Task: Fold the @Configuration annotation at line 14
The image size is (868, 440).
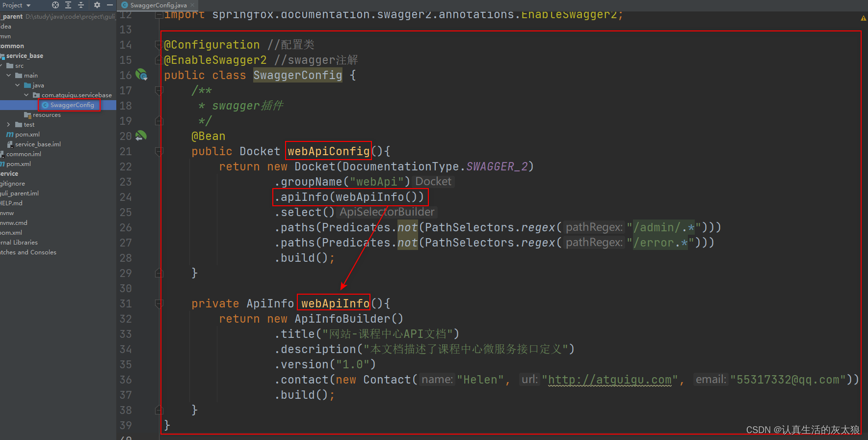Action: pos(158,45)
